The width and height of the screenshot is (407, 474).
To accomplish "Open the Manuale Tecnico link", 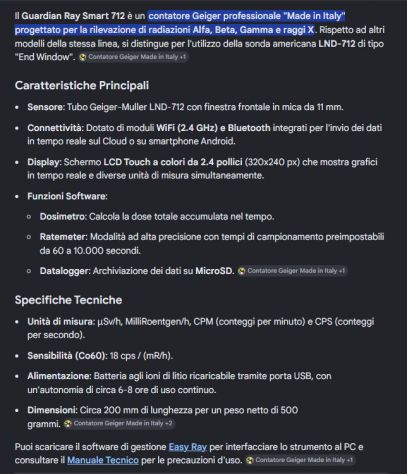I will [103, 460].
